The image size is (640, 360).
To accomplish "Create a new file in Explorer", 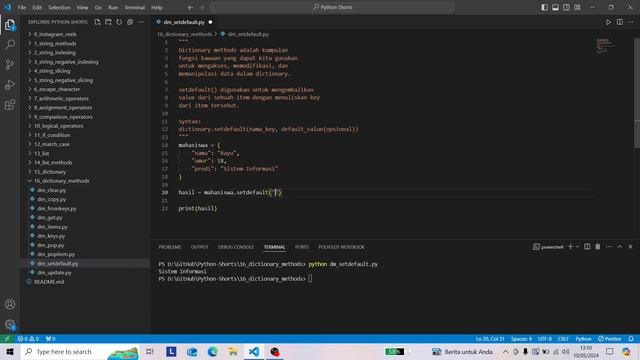I will pyautogui.click(x=97, y=22).
